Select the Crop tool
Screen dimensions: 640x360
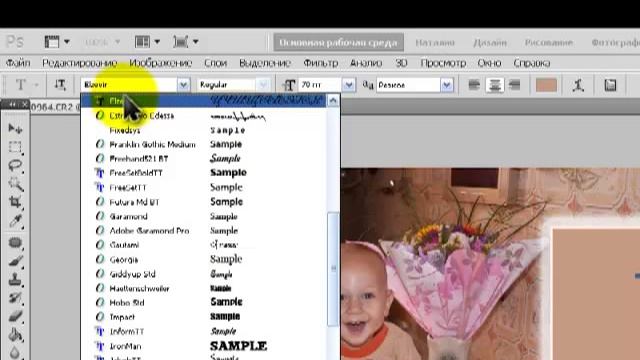15,202
